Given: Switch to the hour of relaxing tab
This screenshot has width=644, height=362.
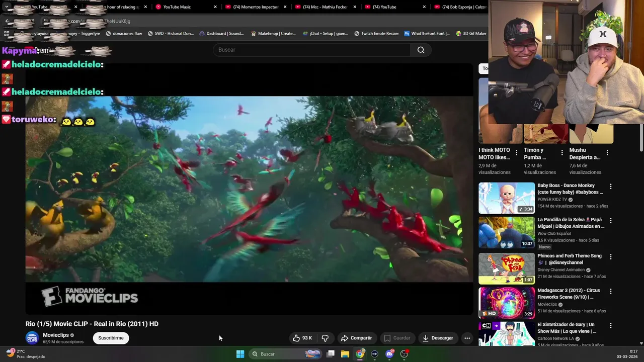Looking at the screenshot, I should (116, 7).
